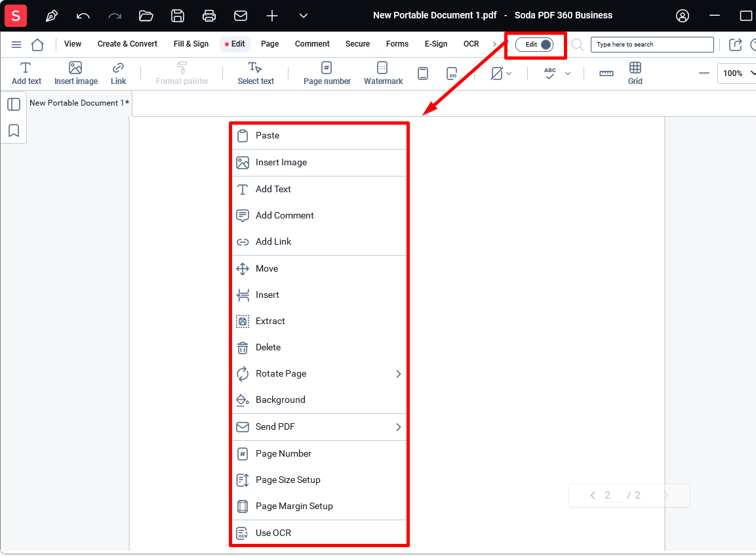756x557 pixels.
Task: Expand the Send PDF submenu
Action: pyautogui.click(x=320, y=427)
